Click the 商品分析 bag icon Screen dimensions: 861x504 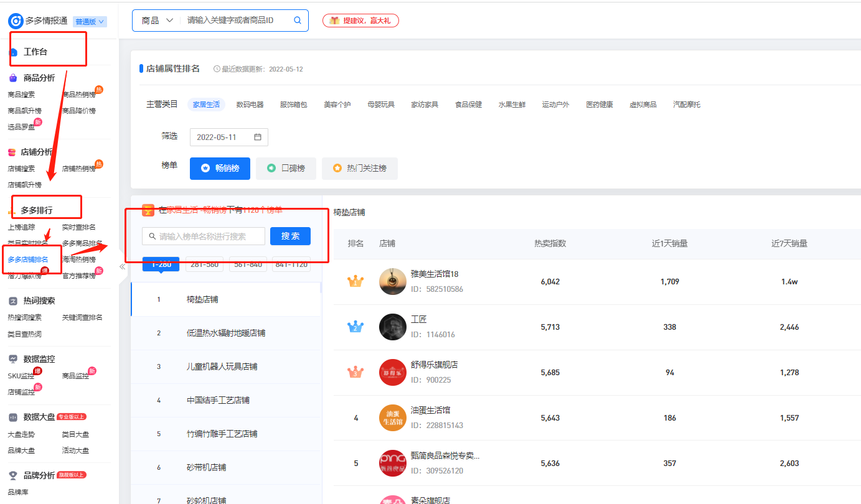(12, 78)
